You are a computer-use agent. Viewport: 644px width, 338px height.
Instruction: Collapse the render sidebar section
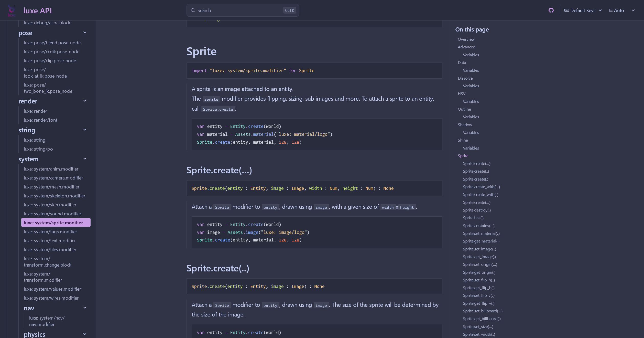(85, 101)
